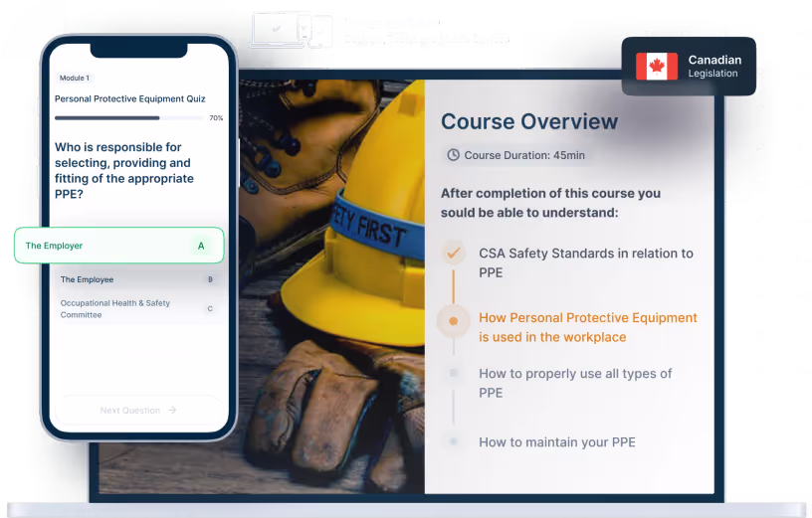Click 'Personal Protective Equipment Quiz' title
The height and width of the screenshot is (518, 812).
(130, 98)
